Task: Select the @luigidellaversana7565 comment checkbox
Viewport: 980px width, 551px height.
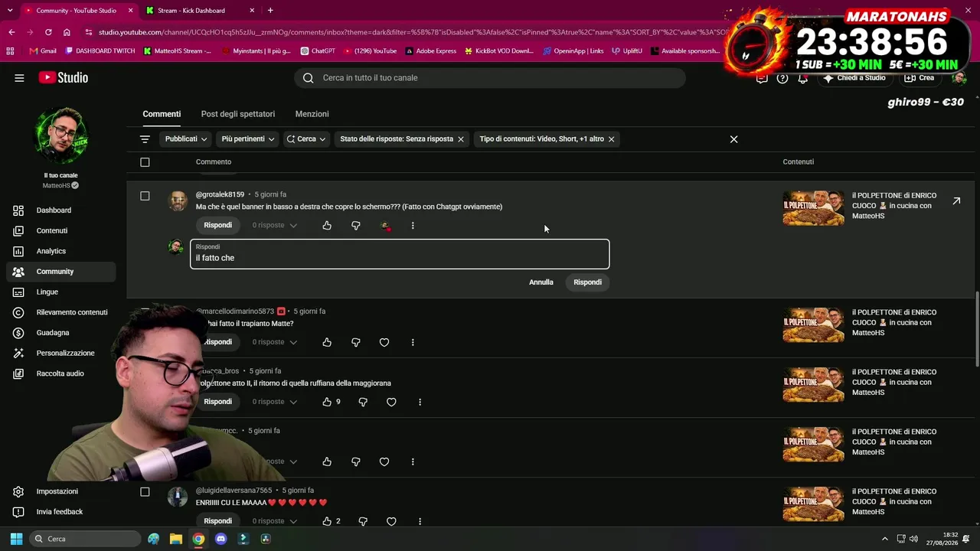Action: 145,491
